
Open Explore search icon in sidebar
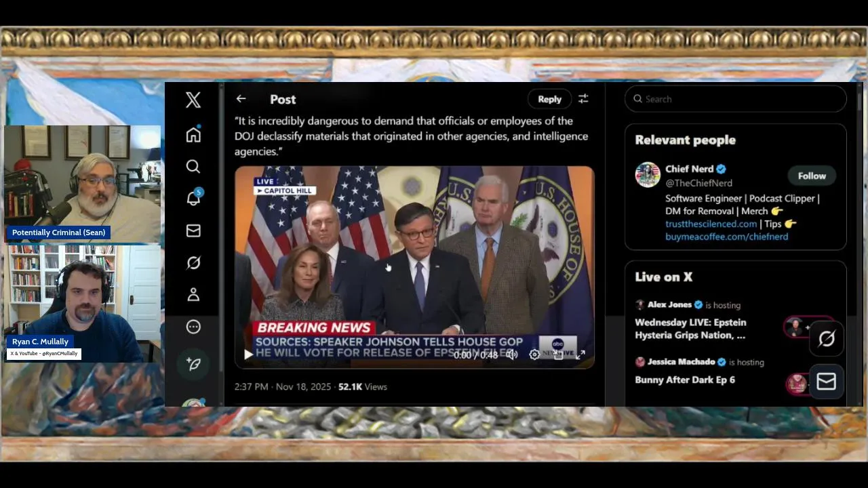193,166
